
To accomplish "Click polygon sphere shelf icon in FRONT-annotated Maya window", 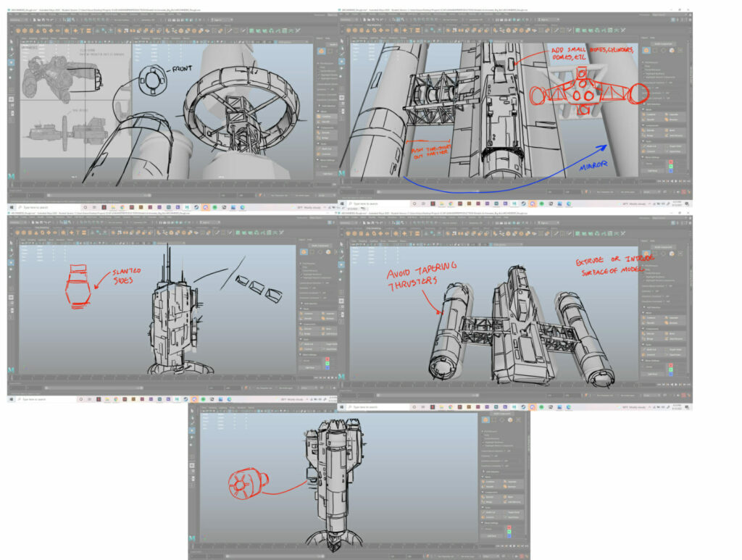I will [x=18, y=30].
